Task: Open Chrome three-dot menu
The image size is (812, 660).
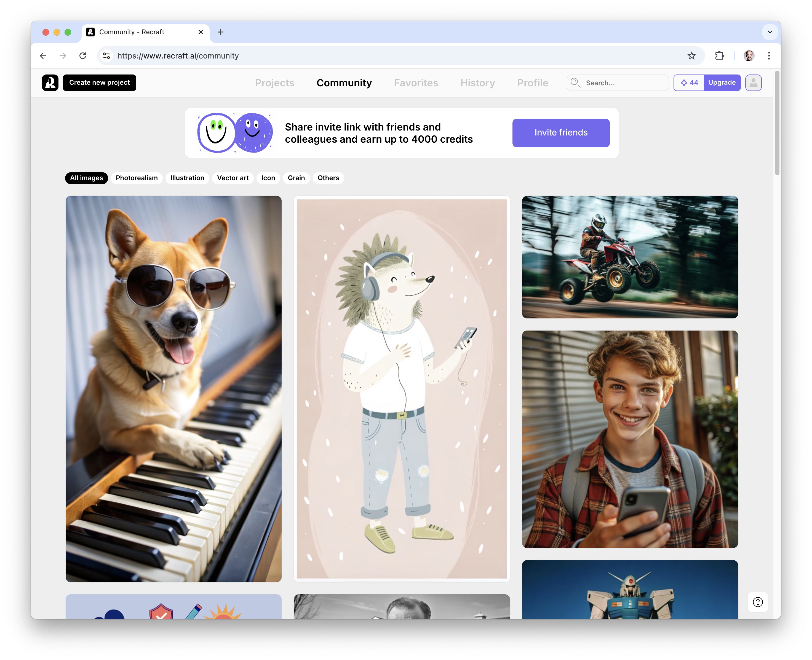Action: 769,56
